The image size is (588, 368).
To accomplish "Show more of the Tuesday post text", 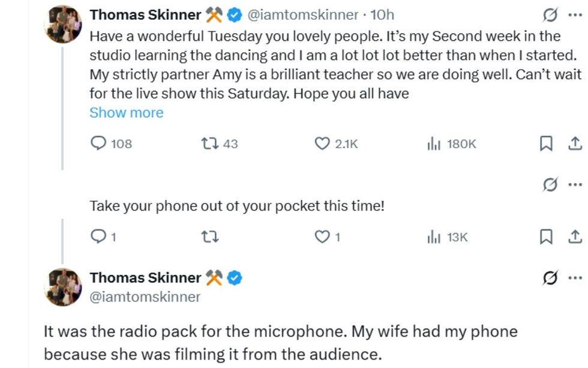I will click(x=127, y=112).
